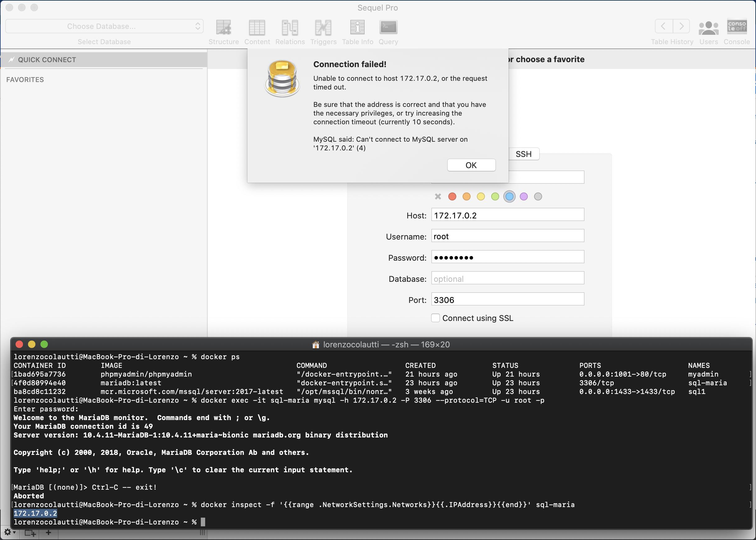The height and width of the screenshot is (540, 756).
Task: Click '0.0.0.0:1001->80/tcp' port entry in Terminal
Action: [x=623, y=374]
